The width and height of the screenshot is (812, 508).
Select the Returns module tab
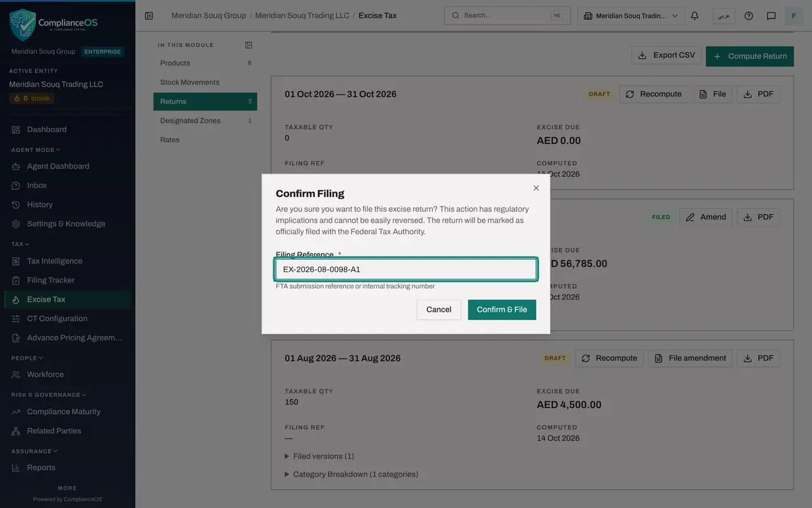[205, 102]
